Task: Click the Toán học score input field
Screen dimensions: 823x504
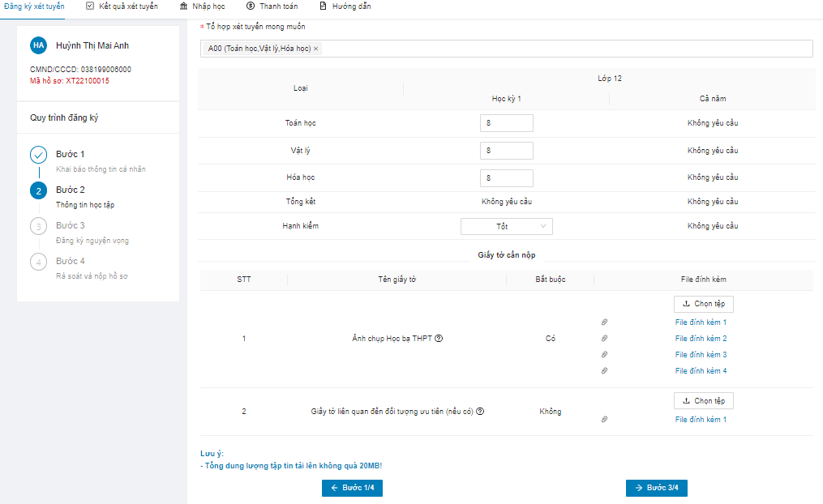Action: [506, 123]
